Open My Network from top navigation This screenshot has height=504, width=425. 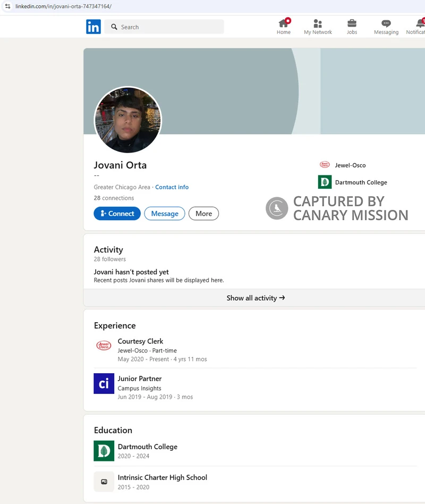tap(318, 23)
